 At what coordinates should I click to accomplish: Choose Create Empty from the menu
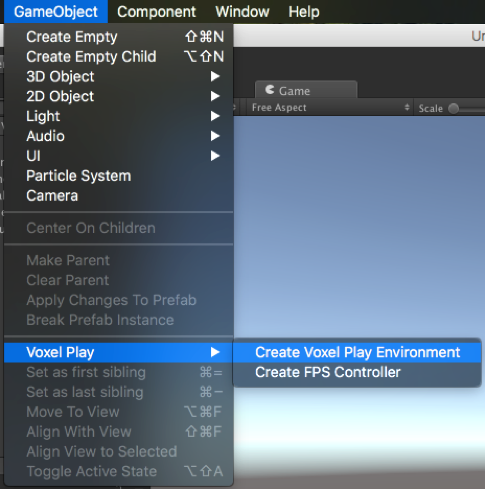119,37
